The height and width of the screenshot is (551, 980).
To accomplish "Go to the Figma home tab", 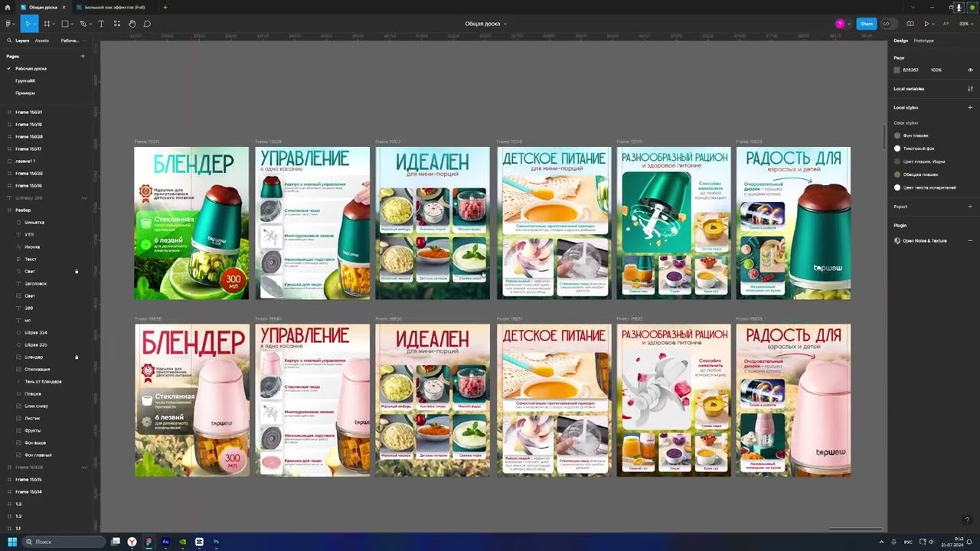I will (8, 7).
